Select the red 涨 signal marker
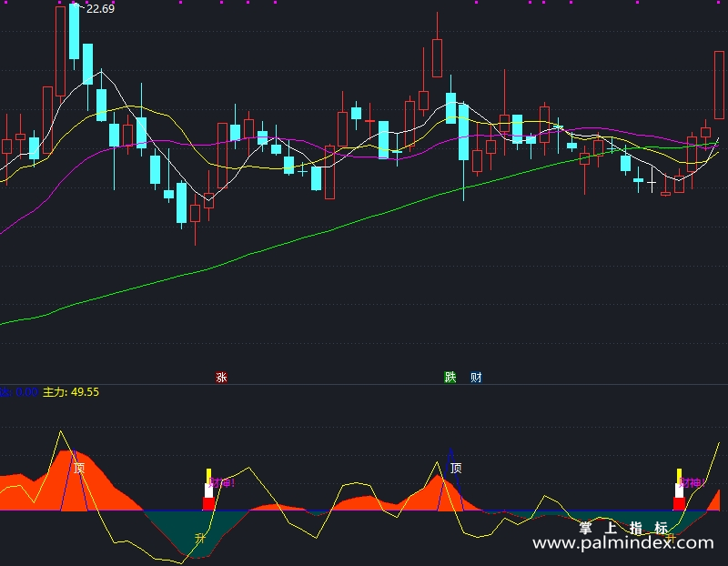The width and height of the screenshot is (728, 566). pyautogui.click(x=221, y=377)
